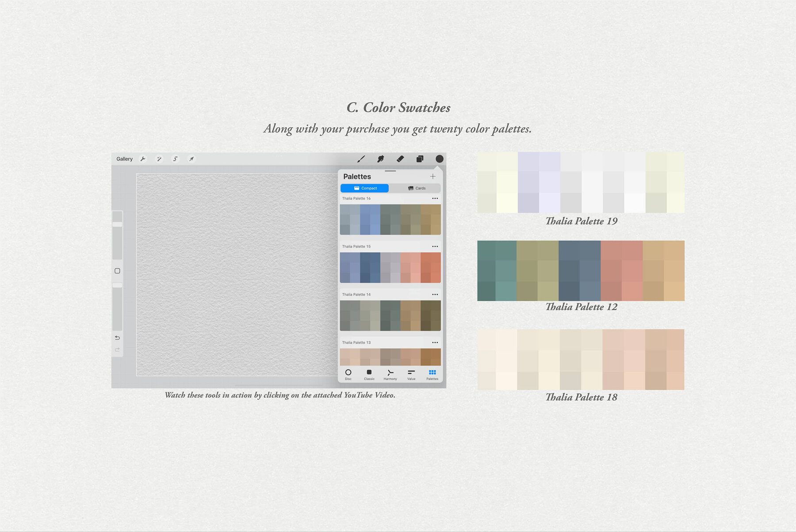The height and width of the screenshot is (532, 796).
Task: Select the Brush tool
Action: tap(362, 159)
